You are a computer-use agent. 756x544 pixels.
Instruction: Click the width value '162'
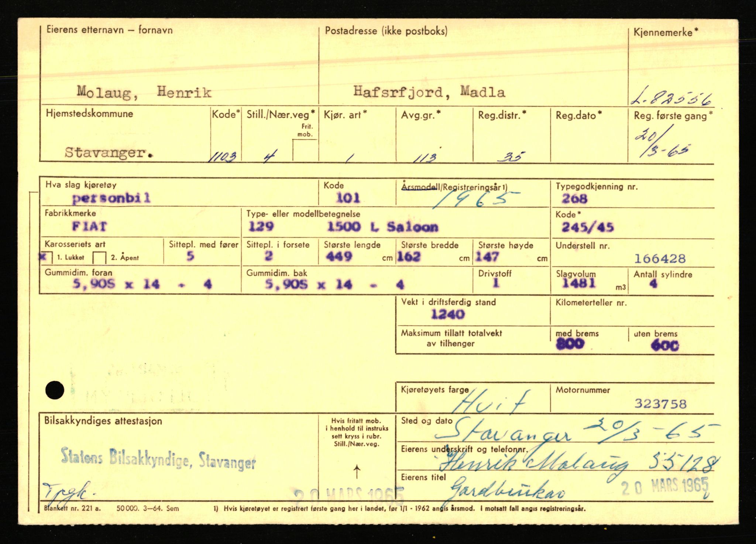(x=409, y=256)
